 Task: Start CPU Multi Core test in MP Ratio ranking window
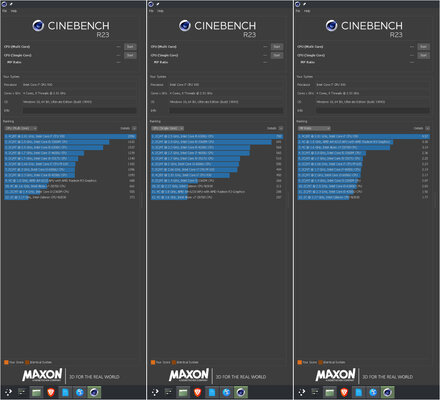click(423, 47)
